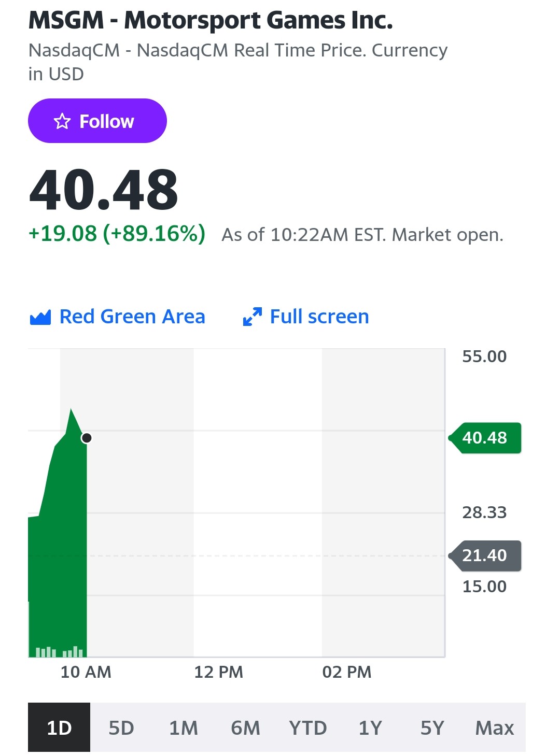Click the +19.08 (+89.16%) change text
This screenshot has width=560, height=756.
[117, 234]
